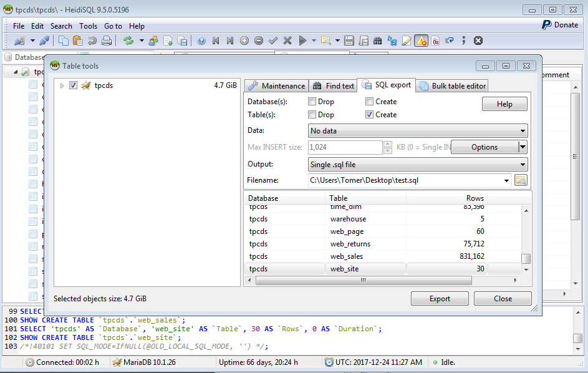Click the Cancel editing X icon
Screen dimensions: 588x373
(287, 41)
